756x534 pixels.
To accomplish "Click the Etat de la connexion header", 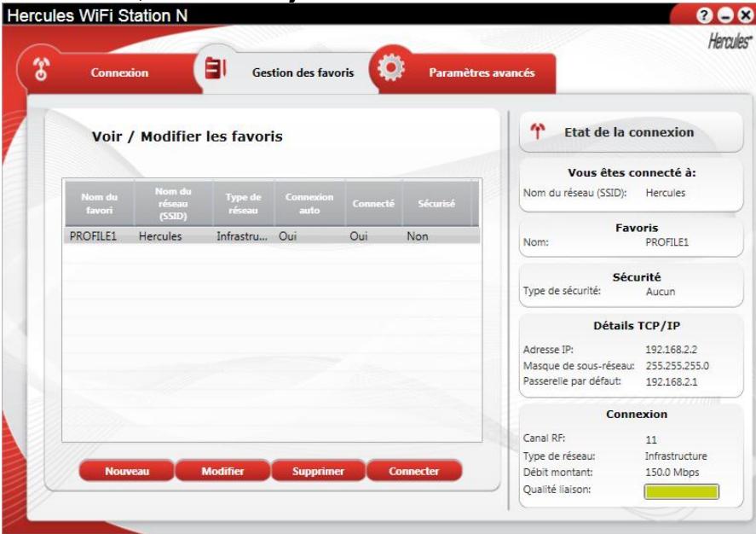I will (631, 132).
